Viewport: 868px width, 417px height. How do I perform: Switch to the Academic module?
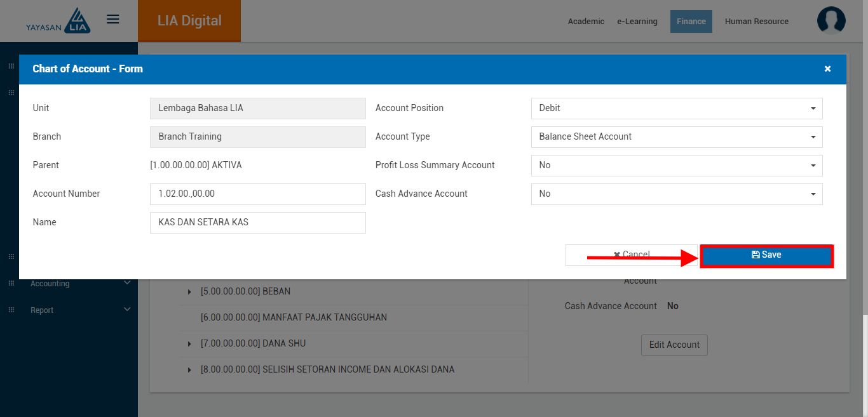(586, 22)
